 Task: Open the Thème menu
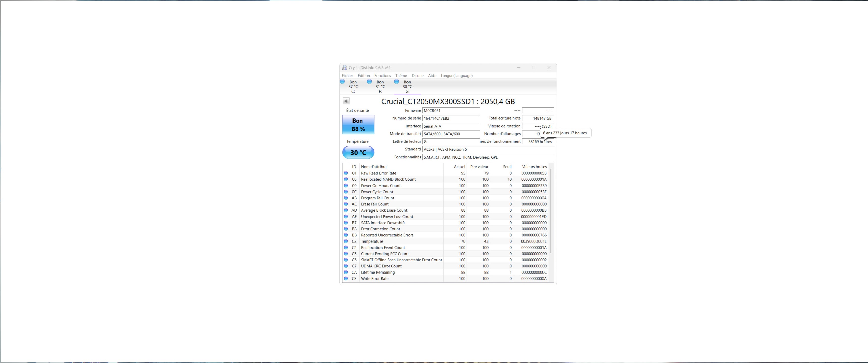click(x=401, y=76)
